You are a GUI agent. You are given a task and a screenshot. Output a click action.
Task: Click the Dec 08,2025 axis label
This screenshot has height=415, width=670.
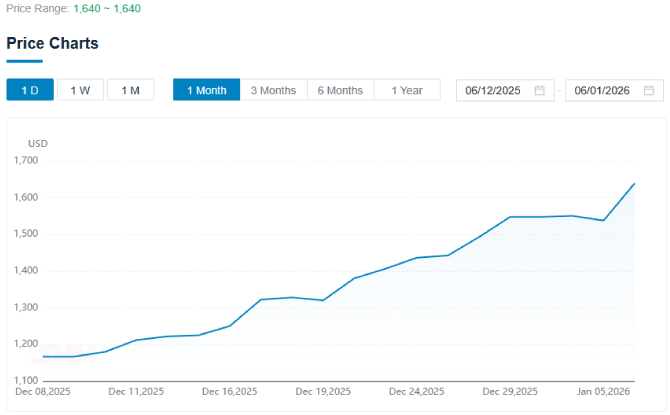tap(43, 392)
